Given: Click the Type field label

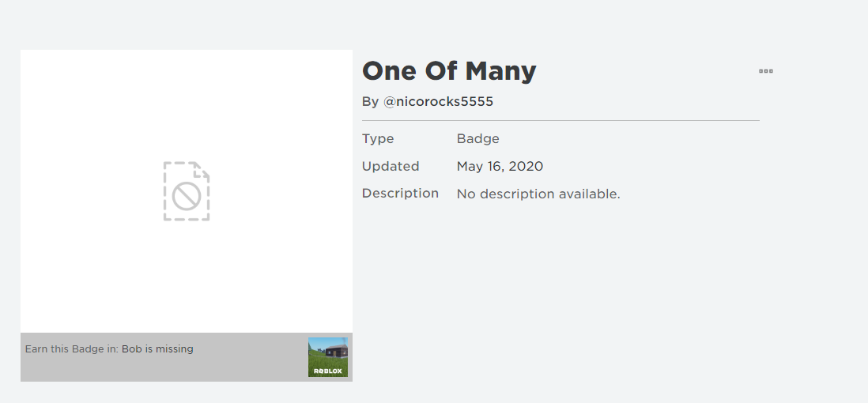Looking at the screenshot, I should pos(378,139).
